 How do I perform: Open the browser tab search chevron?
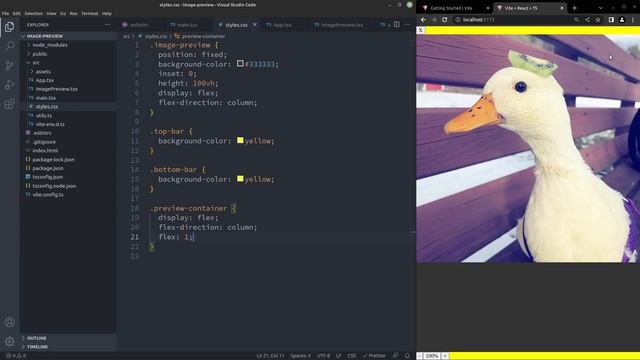coord(600,8)
